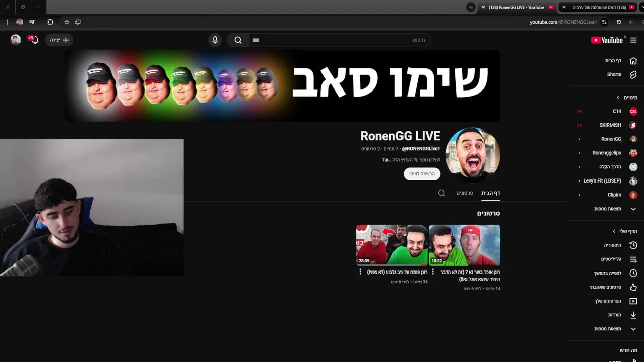Close the RonenGG LIVE browser tab
The height and width of the screenshot is (362, 644).
(484, 7)
